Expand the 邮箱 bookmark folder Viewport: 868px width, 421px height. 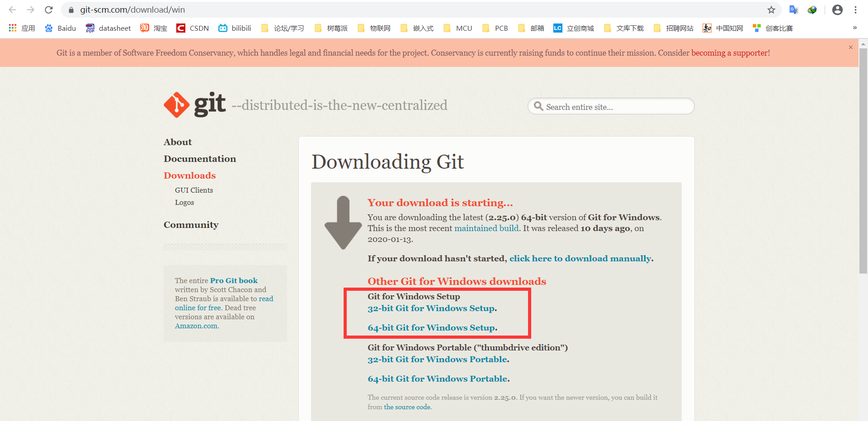point(531,28)
